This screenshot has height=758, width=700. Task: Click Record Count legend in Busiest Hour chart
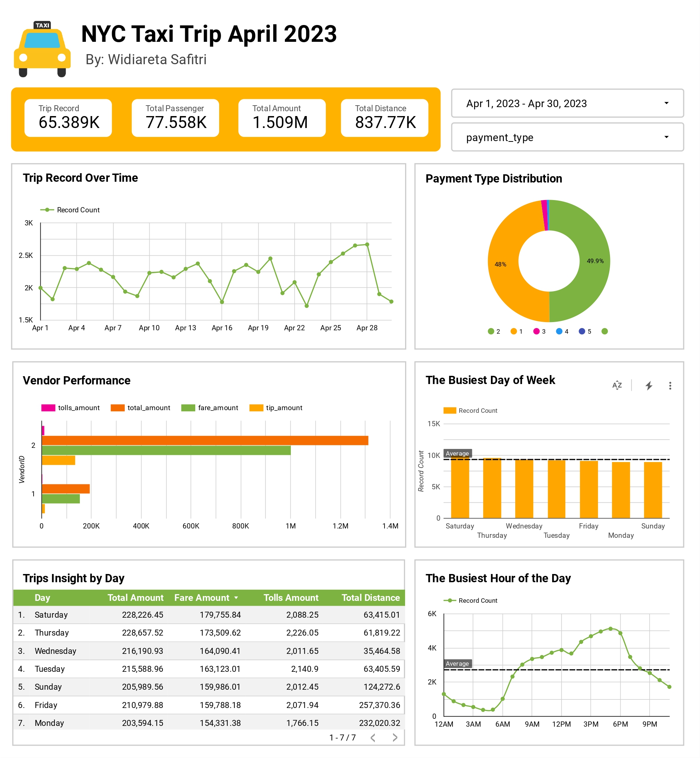[x=470, y=601]
